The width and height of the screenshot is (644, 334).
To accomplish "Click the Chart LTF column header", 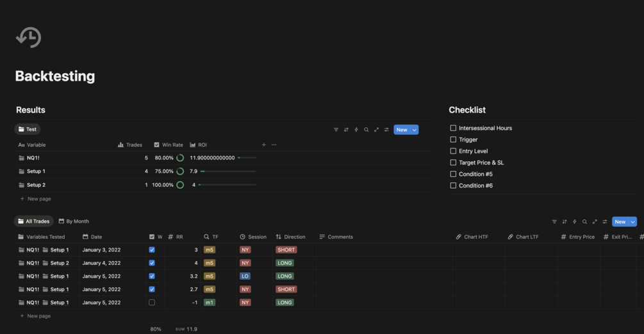I will pos(524,237).
